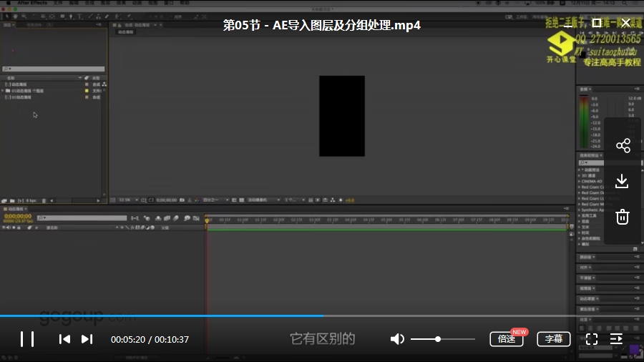The image size is (644, 362).
Task: Expand the CINEMA 4D effects category
Action: [x=579, y=181]
